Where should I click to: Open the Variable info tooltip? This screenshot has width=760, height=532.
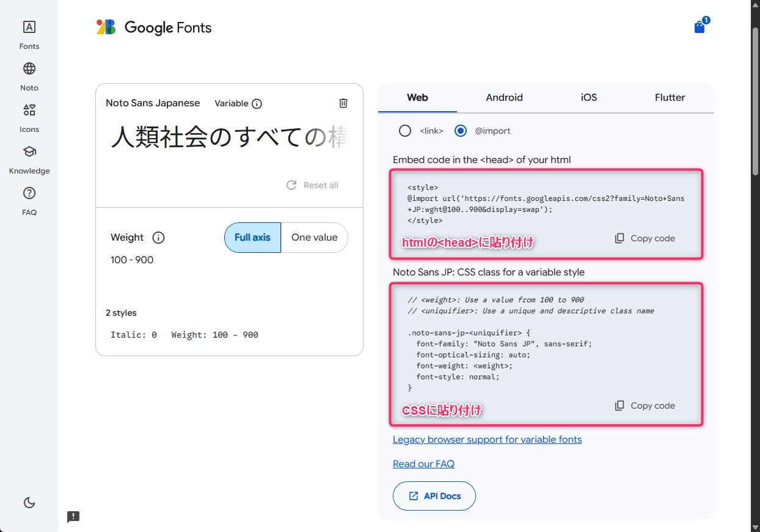coord(257,103)
